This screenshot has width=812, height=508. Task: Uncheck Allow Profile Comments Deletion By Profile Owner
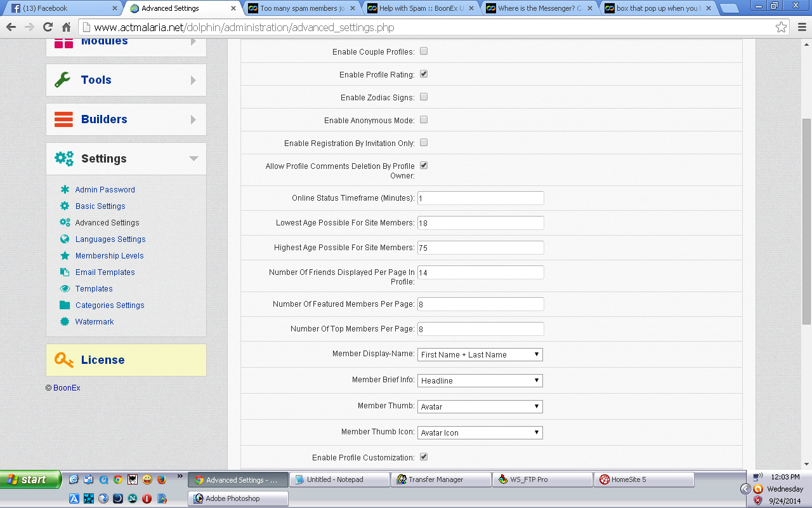click(424, 165)
